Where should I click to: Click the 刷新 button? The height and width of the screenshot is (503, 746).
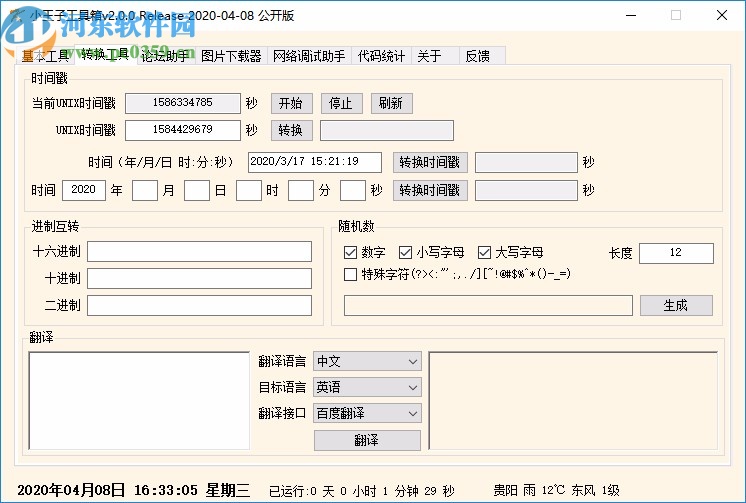[x=392, y=103]
